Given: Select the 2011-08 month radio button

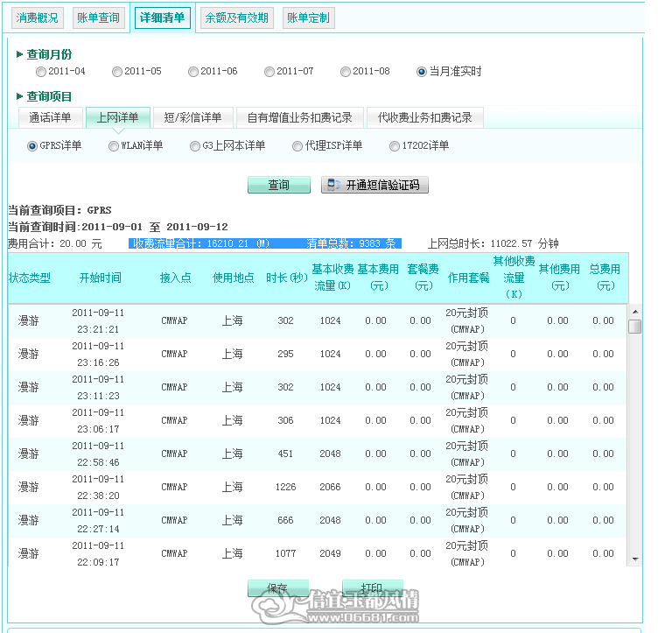Looking at the screenshot, I should [345, 72].
